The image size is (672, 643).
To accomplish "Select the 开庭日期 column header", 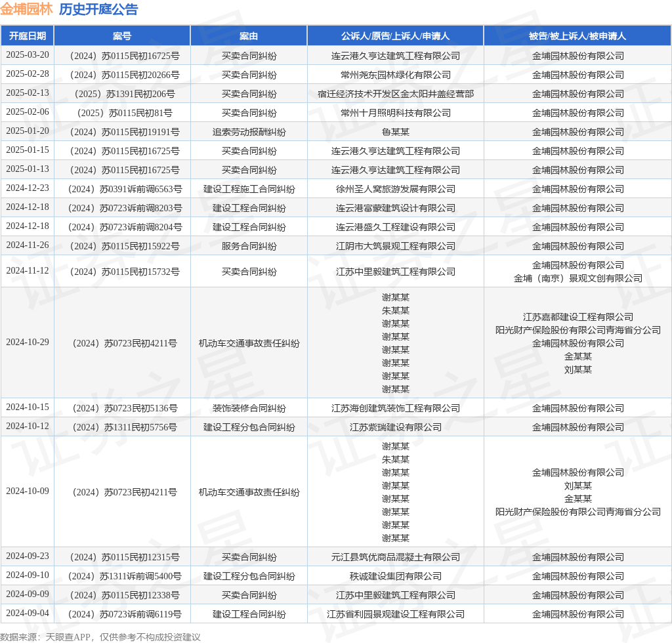I will pyautogui.click(x=28, y=36).
